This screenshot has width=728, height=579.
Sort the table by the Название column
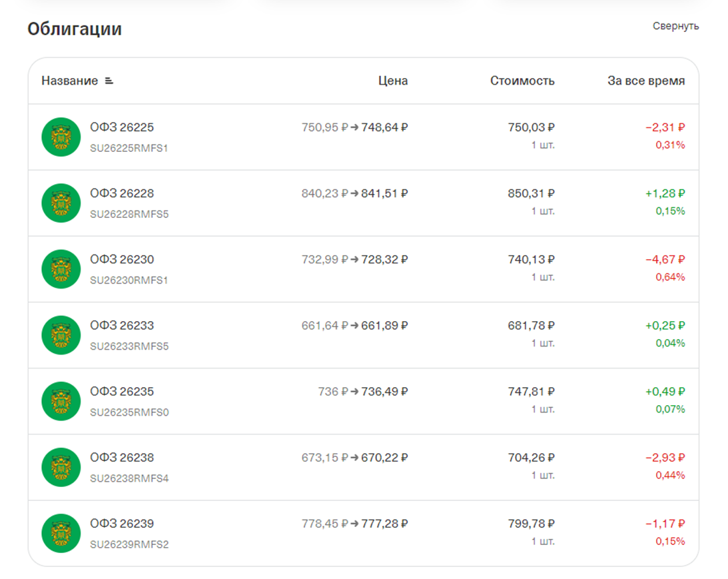coord(69,81)
